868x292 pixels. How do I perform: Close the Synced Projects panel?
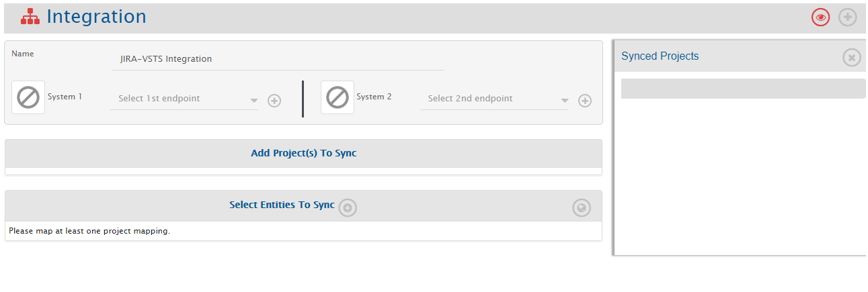click(852, 58)
